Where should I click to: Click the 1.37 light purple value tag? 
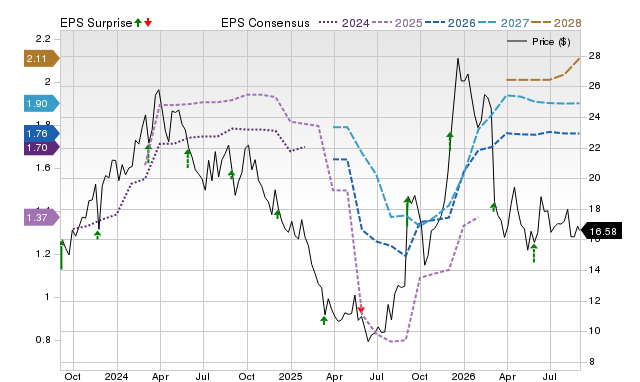(x=42, y=218)
